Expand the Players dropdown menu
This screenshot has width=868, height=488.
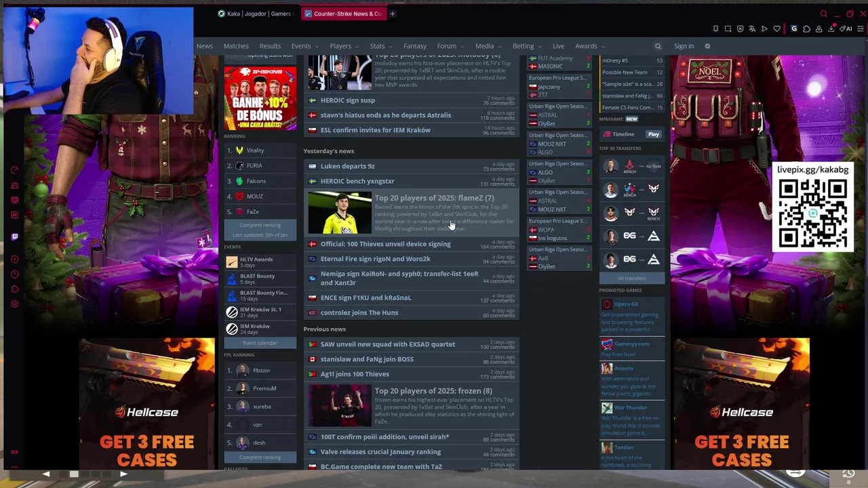click(x=343, y=46)
